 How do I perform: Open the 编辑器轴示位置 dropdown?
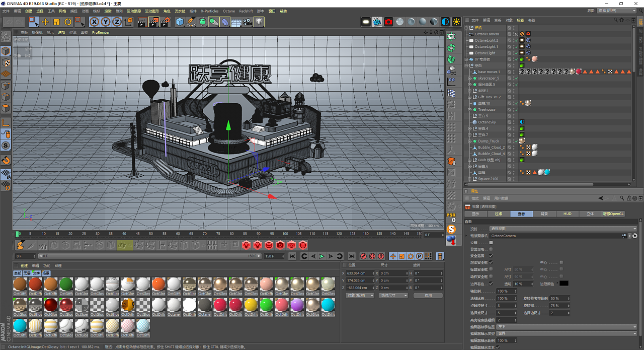[x=566, y=327]
